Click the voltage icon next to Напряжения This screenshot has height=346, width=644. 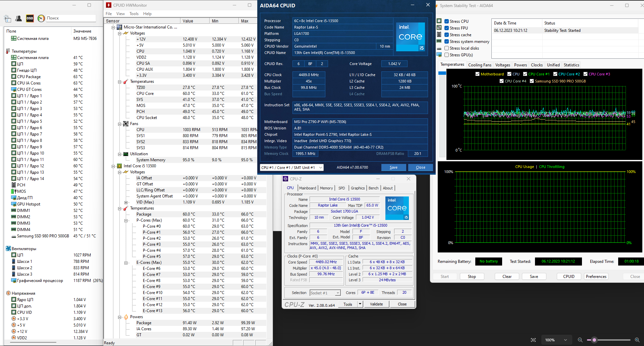[x=8, y=293]
